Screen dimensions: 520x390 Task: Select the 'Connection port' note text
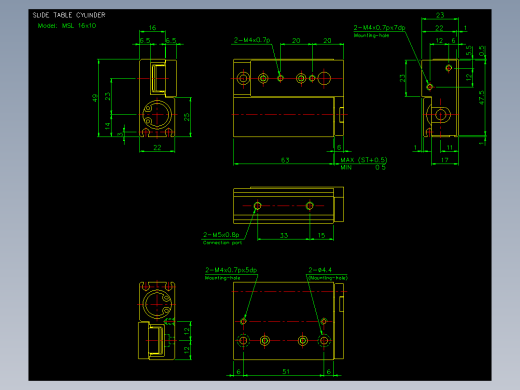(222, 243)
